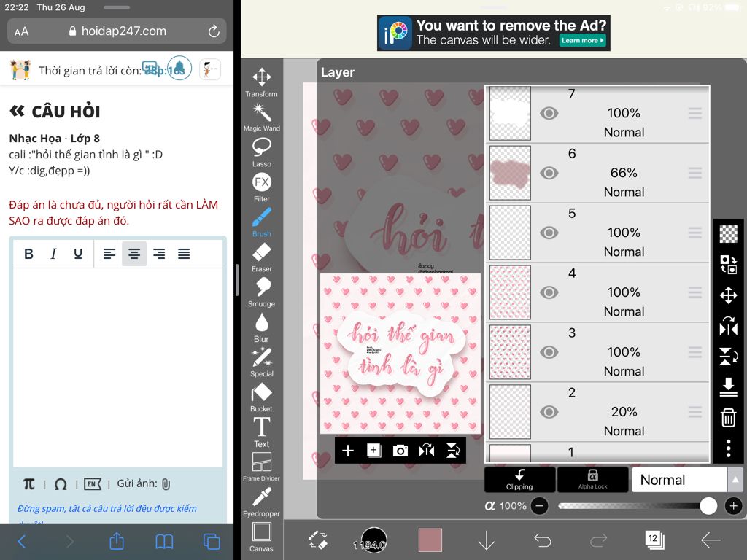747x560 pixels.
Task: Tap the move layer cross-arrows icon
Action: [x=729, y=295]
